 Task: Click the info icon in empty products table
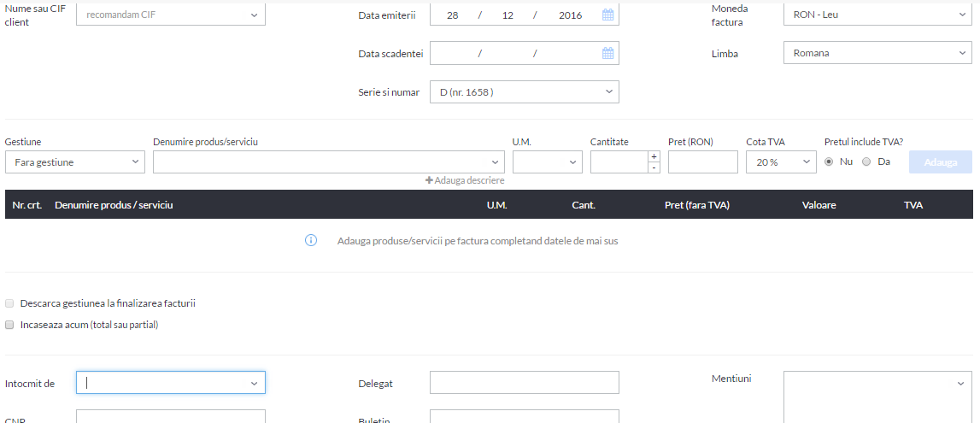coord(311,240)
